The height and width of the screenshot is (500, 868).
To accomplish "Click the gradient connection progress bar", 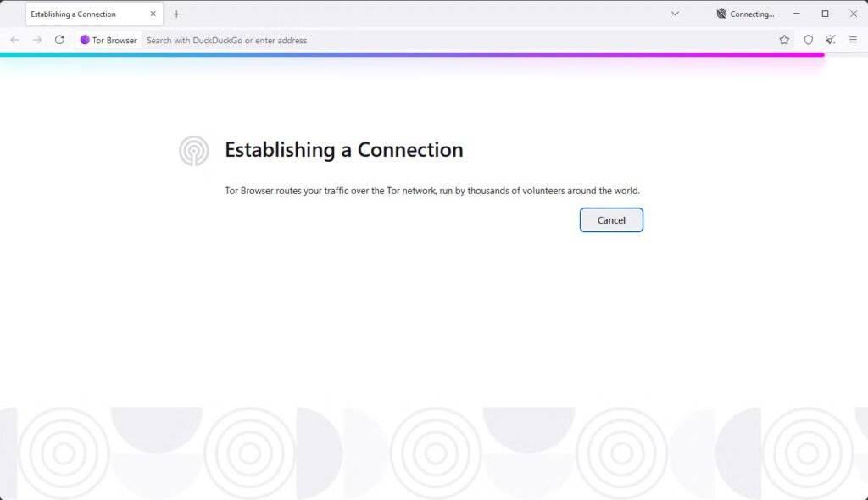I will pyautogui.click(x=424, y=54).
